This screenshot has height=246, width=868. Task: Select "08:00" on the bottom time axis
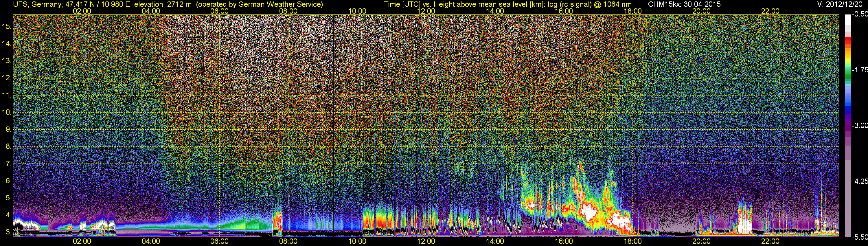pyautogui.click(x=288, y=241)
